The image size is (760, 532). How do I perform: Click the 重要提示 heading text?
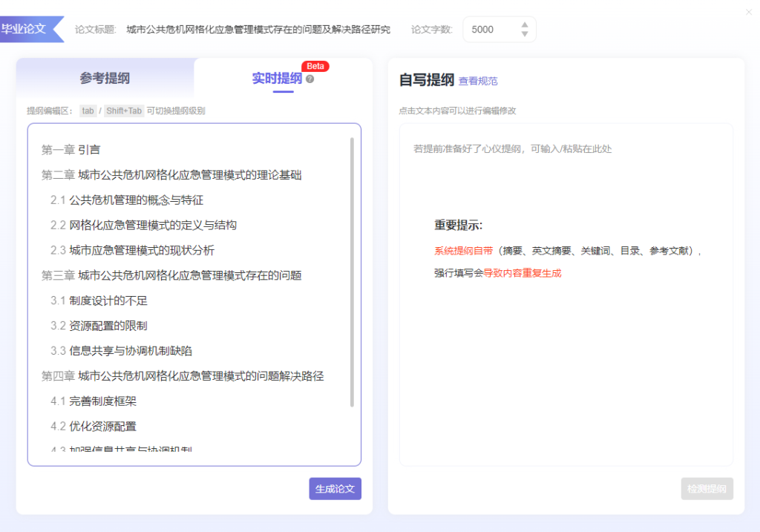[x=458, y=226]
